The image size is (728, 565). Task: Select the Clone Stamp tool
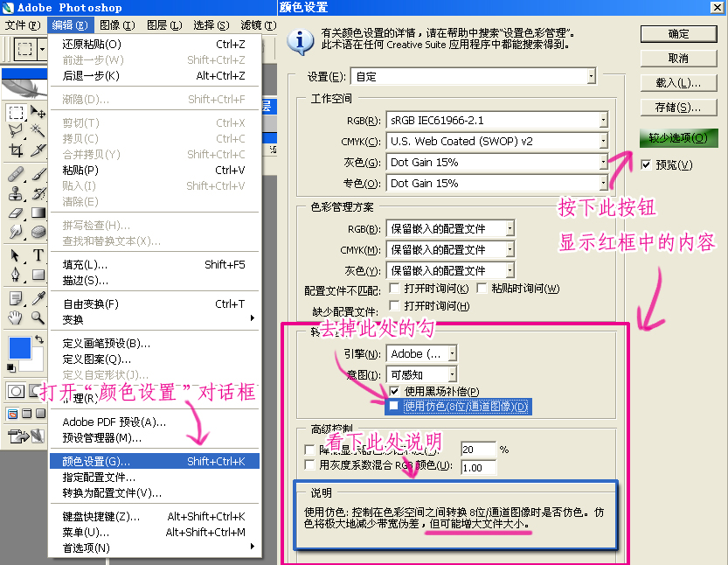point(16,193)
